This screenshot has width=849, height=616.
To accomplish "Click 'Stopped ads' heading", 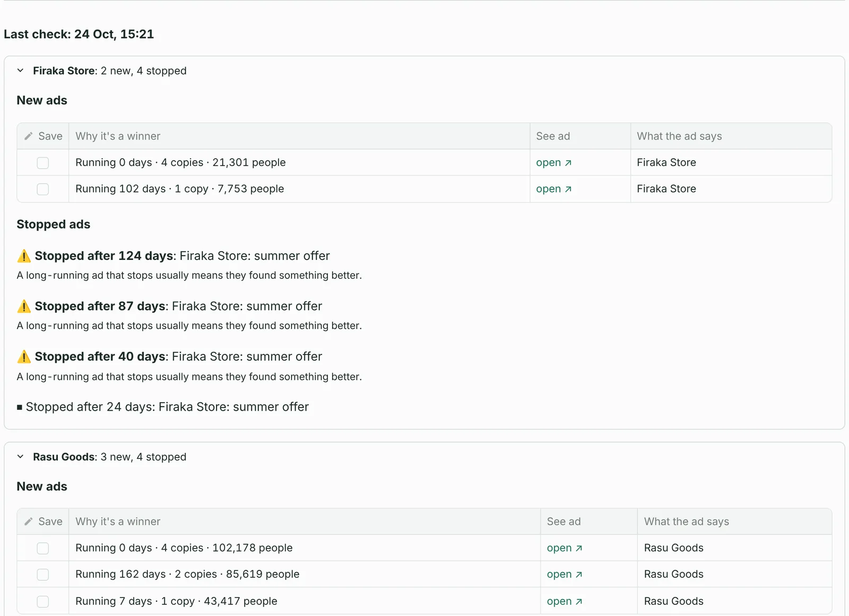I will (x=54, y=224).
